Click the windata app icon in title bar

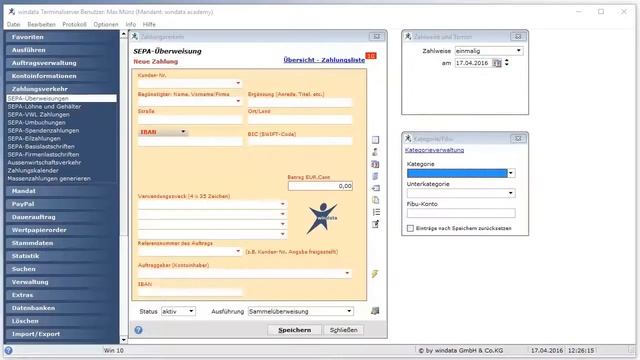11,11
